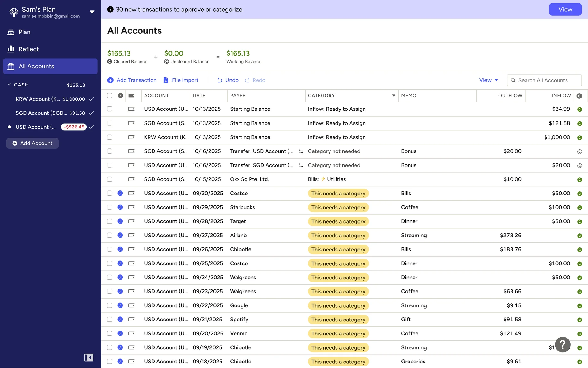
Task: Check the select-all transactions checkbox
Action: coord(110,96)
